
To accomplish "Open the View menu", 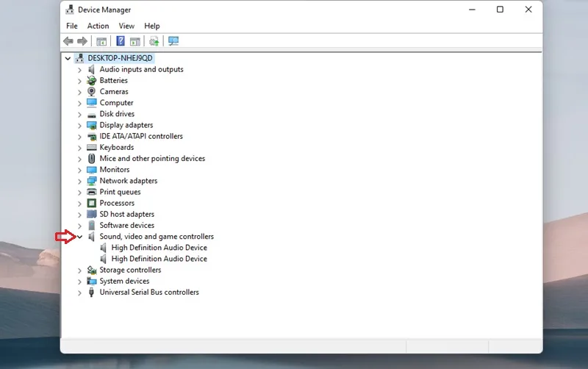I will [126, 26].
